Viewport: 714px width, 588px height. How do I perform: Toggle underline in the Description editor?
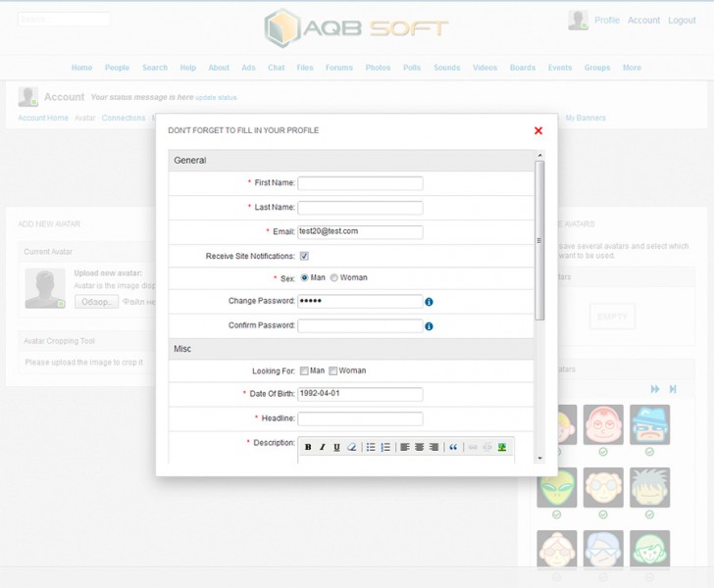336,448
